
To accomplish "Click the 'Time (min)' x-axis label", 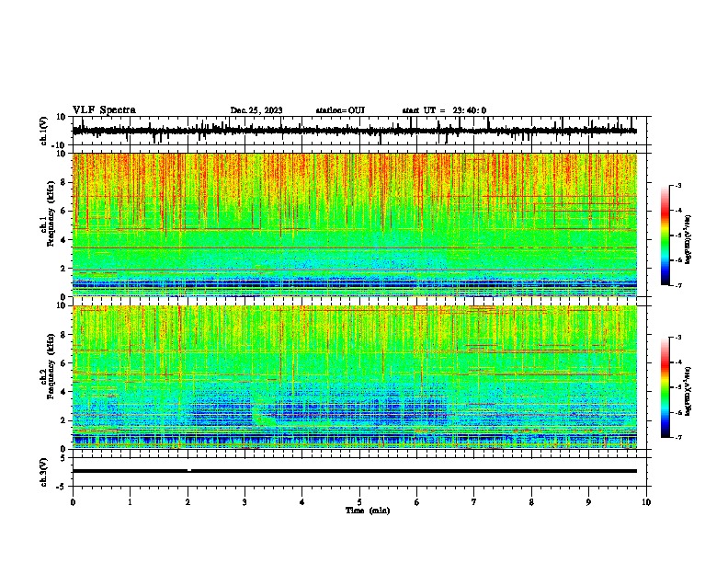I will 368,511.
